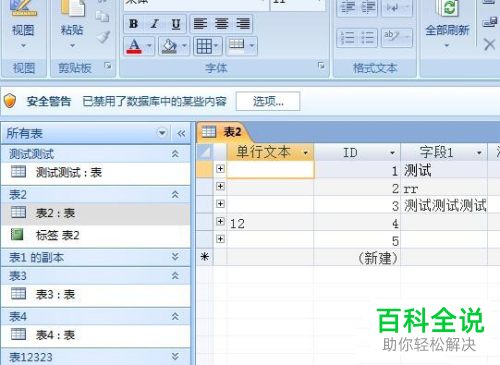Click the active 单行文本 cell in row 1
Screen dimensions: 500x365
pos(270,170)
